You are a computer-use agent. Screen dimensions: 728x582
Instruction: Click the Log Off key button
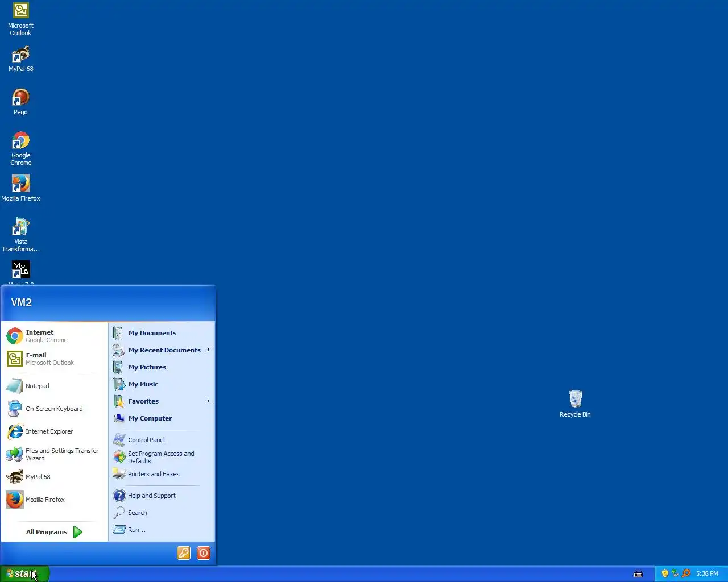point(184,553)
